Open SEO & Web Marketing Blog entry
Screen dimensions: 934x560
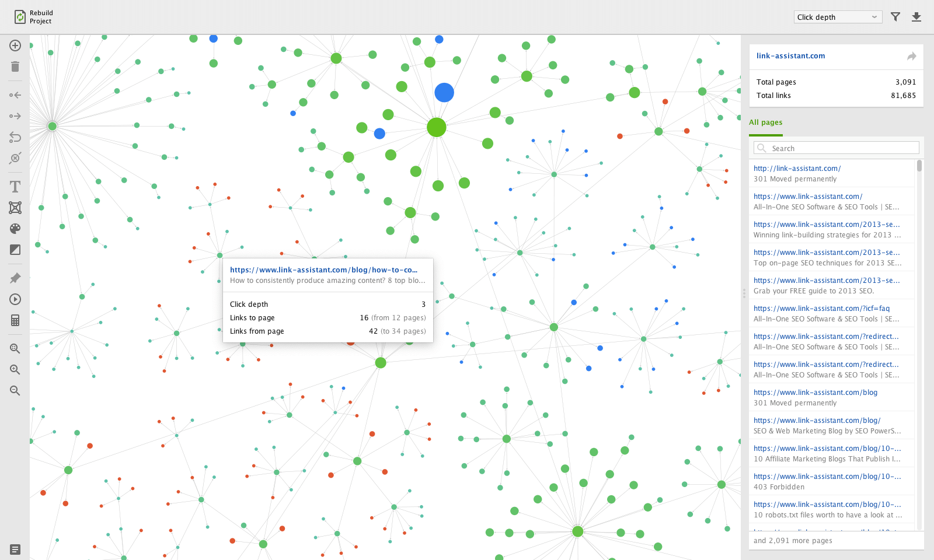click(x=832, y=425)
